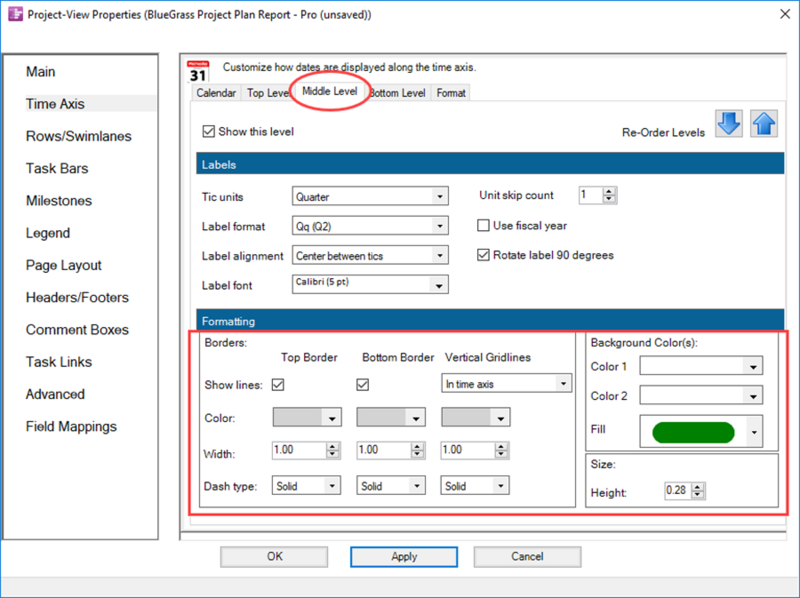Open the Label alignment dropdown
This screenshot has height=598, width=800.
click(x=370, y=256)
